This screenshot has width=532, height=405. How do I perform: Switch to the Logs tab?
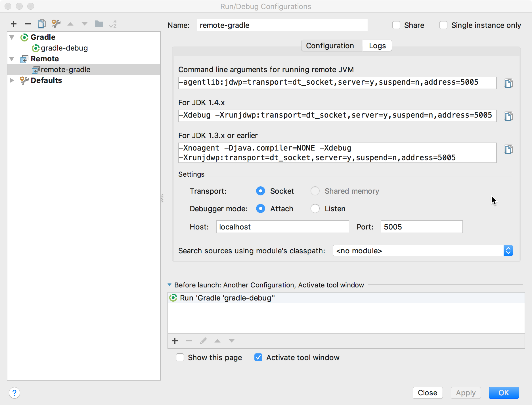377,45
